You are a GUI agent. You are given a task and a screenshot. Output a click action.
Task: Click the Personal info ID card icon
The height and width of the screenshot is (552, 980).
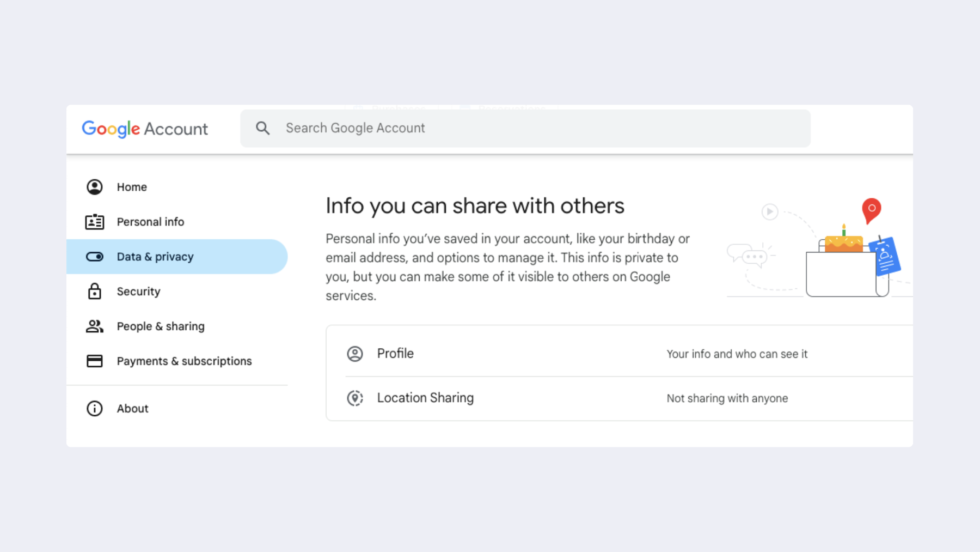pyautogui.click(x=95, y=222)
